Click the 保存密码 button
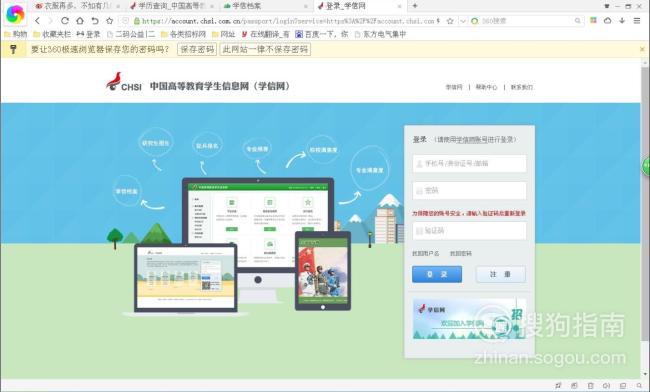Image resolution: width=650 pixels, height=392 pixels. [197, 49]
